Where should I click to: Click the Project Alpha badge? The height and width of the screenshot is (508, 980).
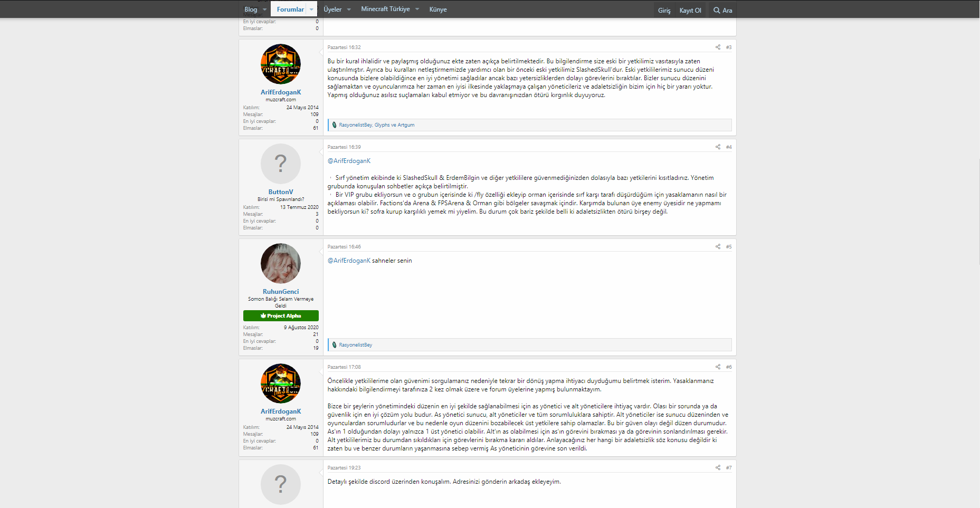point(281,315)
